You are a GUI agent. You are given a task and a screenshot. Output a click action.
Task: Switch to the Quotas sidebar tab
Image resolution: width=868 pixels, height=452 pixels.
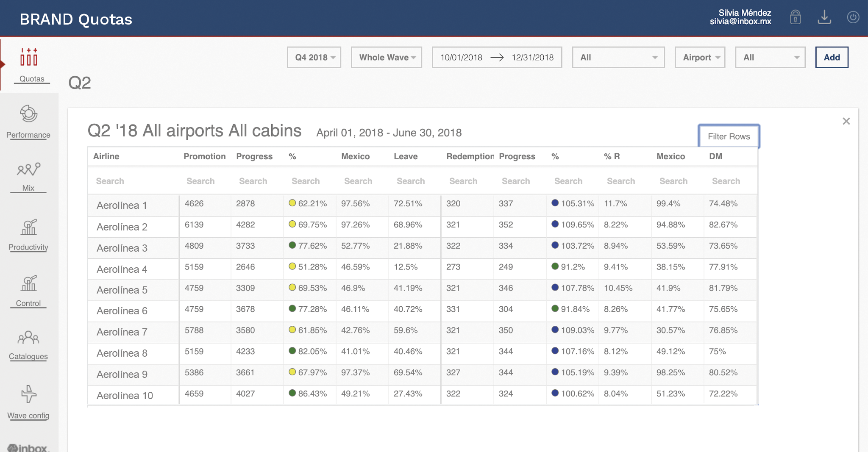(x=29, y=64)
